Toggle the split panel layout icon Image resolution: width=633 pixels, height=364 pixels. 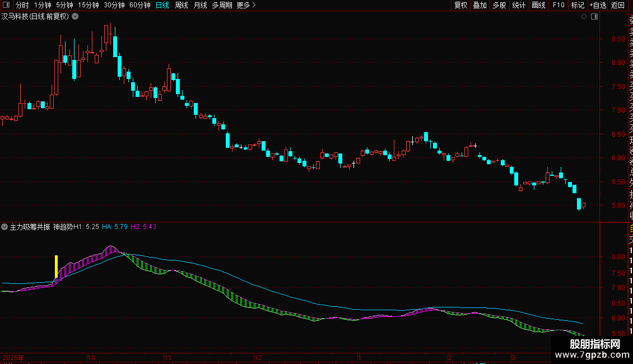click(x=594, y=17)
